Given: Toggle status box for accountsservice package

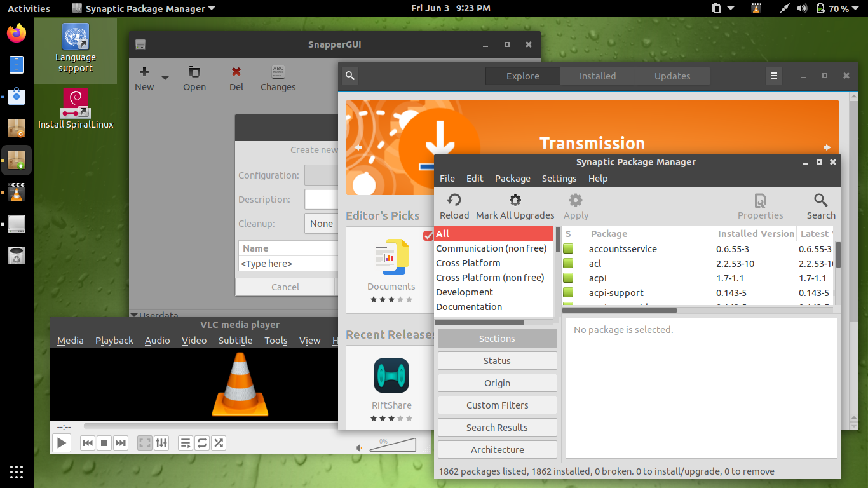Looking at the screenshot, I should point(568,249).
